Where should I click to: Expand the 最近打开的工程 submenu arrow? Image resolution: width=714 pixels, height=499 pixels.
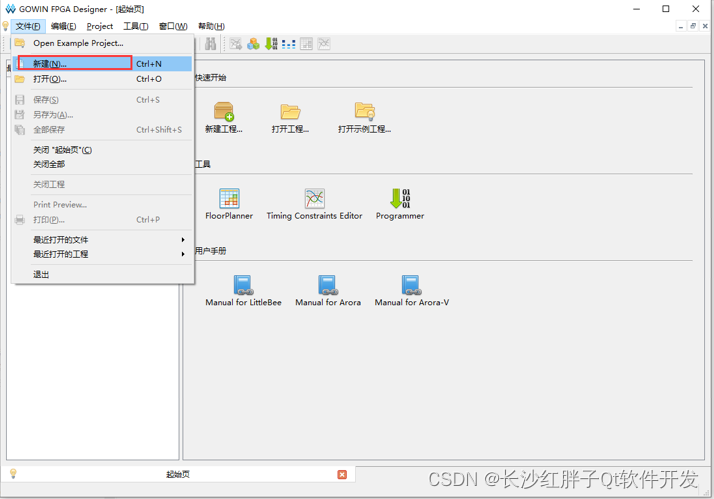(x=183, y=254)
